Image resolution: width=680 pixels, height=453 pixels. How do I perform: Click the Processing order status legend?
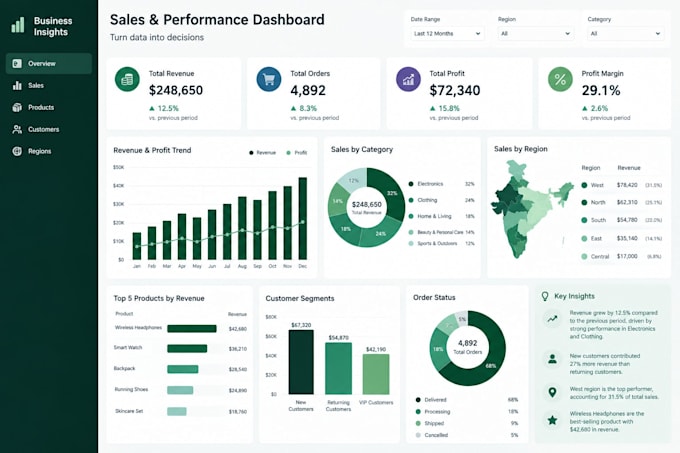coord(467,411)
